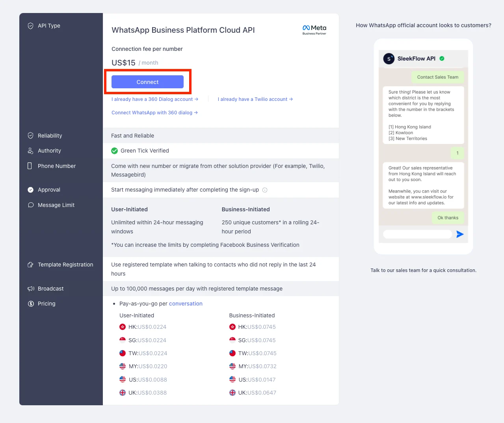Select the Broadcast megaphone icon
The height and width of the screenshot is (423, 504).
31,289
